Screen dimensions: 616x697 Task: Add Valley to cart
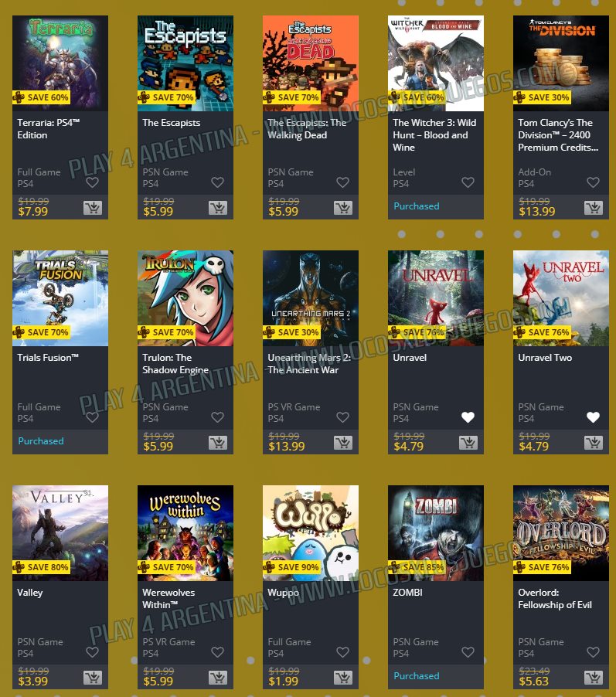pos(93,678)
